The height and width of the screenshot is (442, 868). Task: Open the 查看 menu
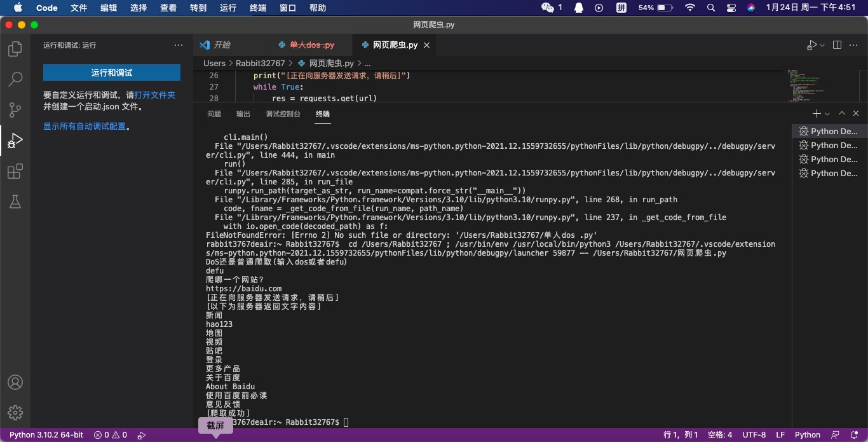(168, 8)
